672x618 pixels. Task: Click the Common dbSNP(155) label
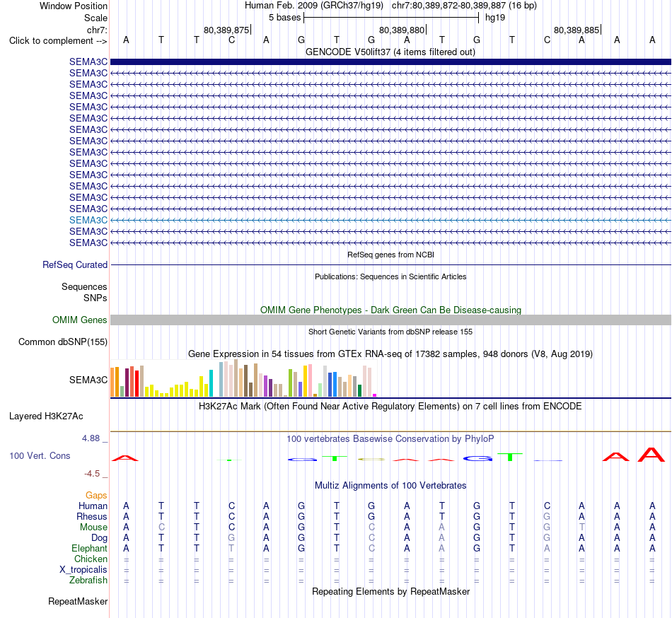coord(63,342)
